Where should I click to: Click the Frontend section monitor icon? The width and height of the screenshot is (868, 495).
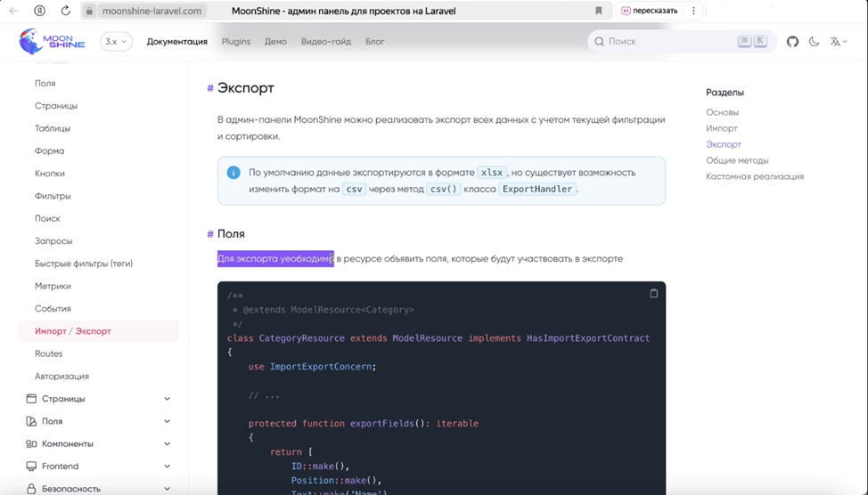point(31,467)
